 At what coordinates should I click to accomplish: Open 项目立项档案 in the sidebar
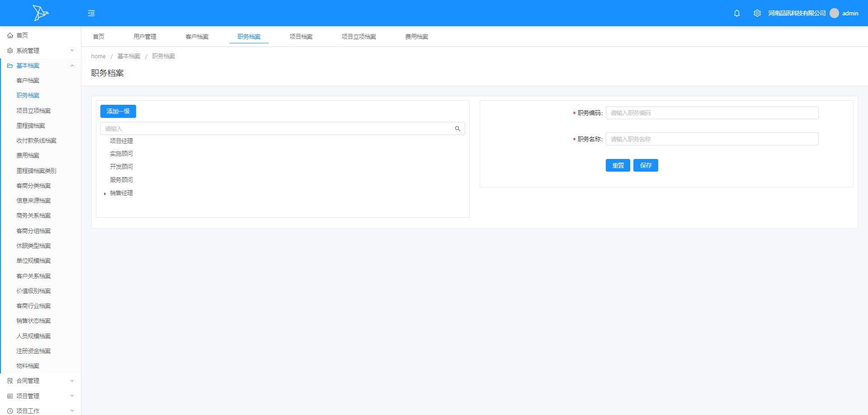click(34, 111)
